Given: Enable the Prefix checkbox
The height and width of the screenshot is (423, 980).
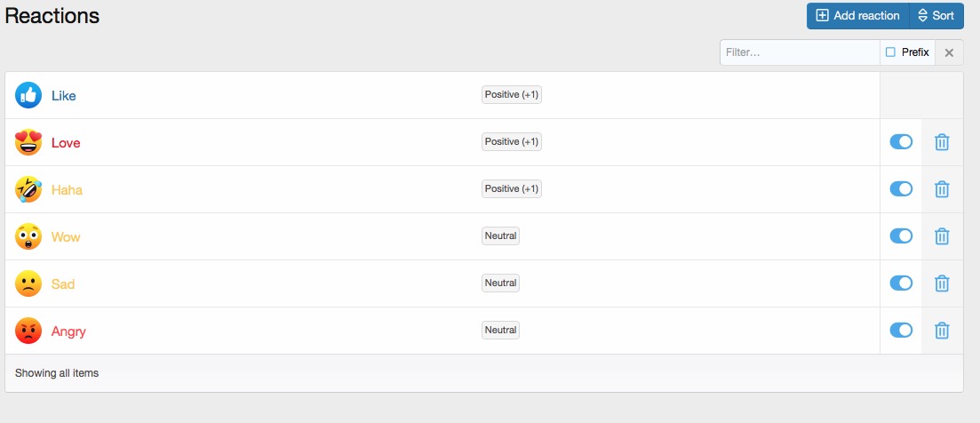Looking at the screenshot, I should coord(890,52).
